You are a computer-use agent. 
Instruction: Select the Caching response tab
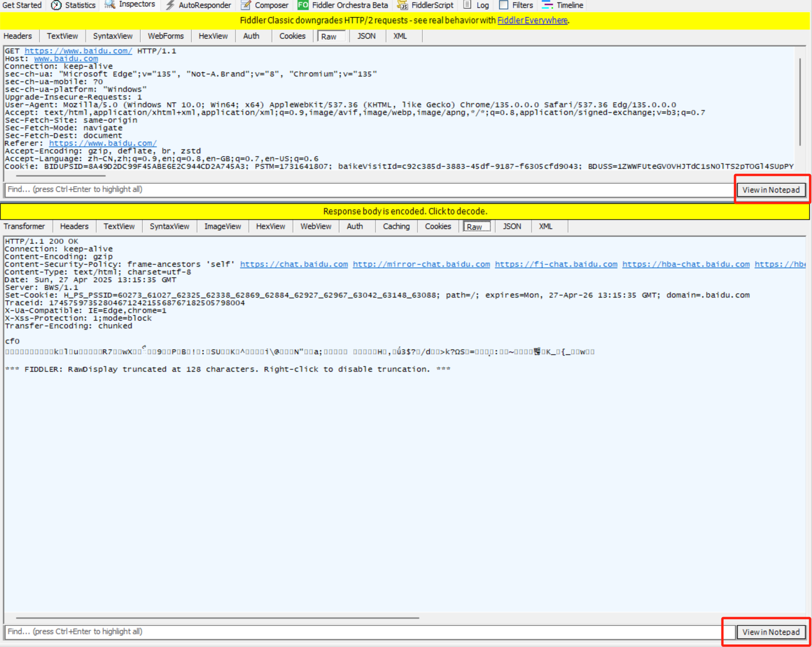396,227
